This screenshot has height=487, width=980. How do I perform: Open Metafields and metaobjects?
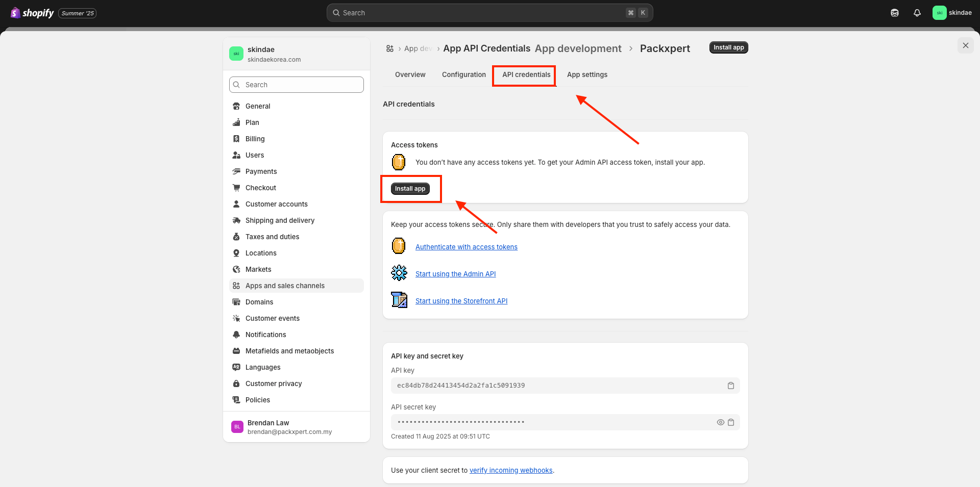(x=297, y=351)
